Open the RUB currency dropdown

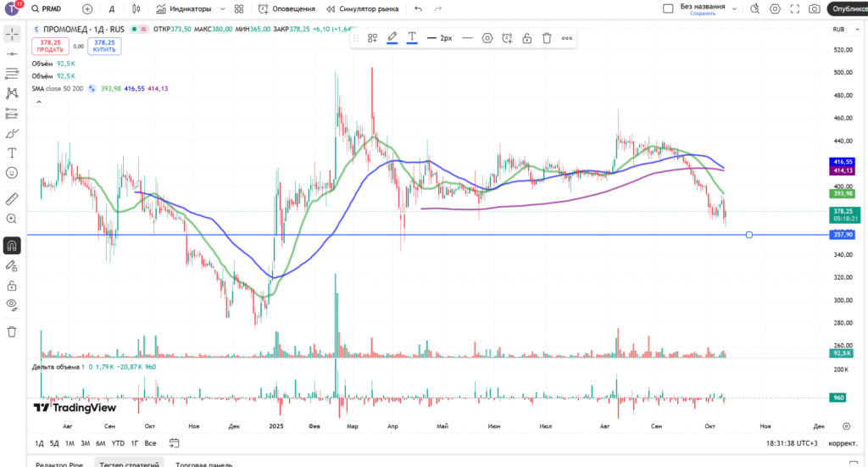pyautogui.click(x=846, y=30)
